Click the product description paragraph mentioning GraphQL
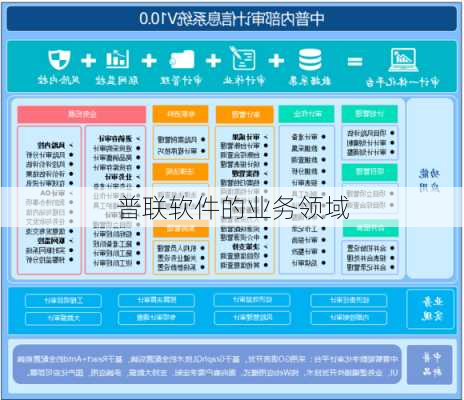Screen dimensions: 464x400 pyautogui.click(x=207, y=366)
